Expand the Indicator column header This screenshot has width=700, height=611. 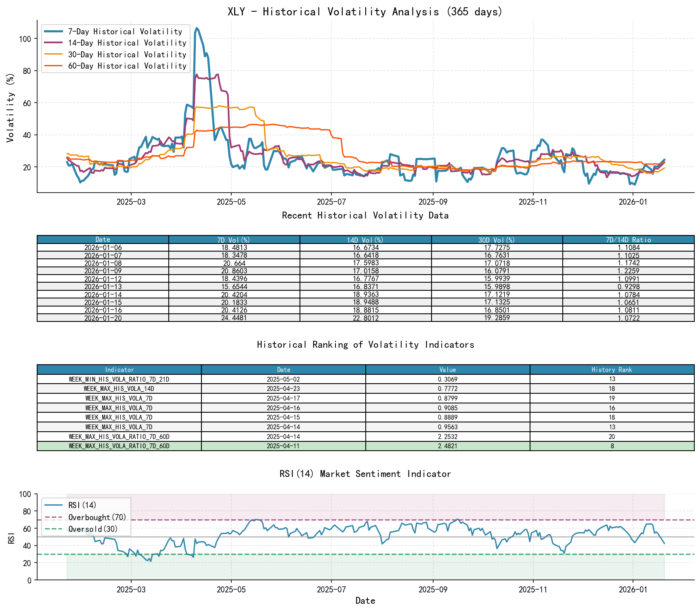119,370
